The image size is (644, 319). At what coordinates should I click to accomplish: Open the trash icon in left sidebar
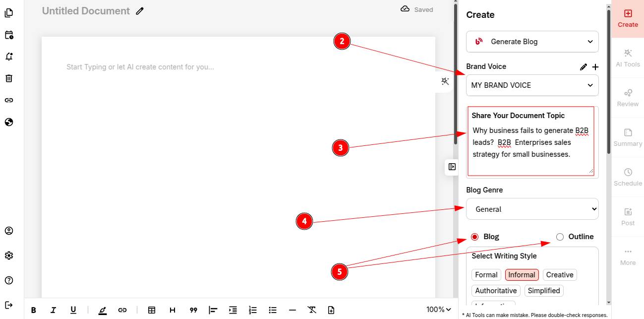[9, 78]
